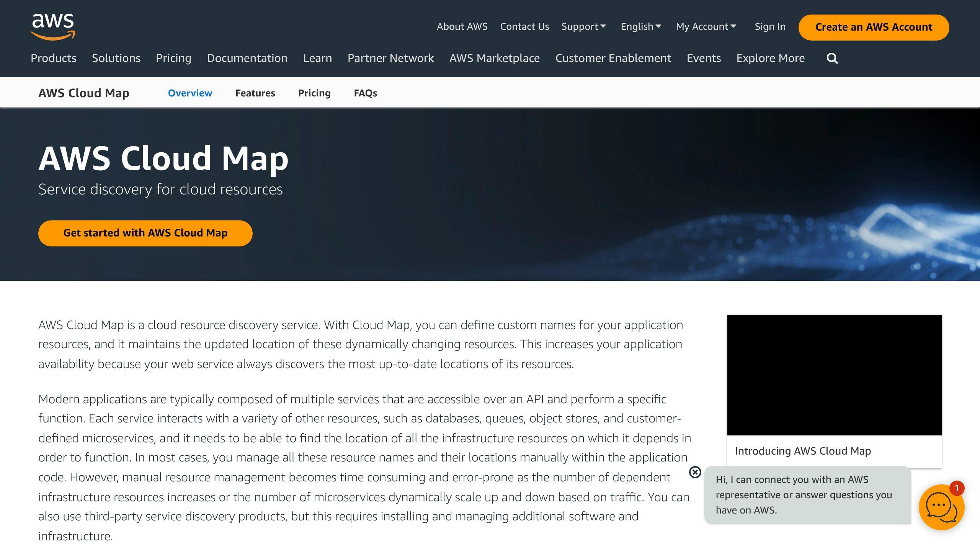Play the Introducing AWS Cloud Map video
This screenshot has width=980, height=551.
coord(835,375)
